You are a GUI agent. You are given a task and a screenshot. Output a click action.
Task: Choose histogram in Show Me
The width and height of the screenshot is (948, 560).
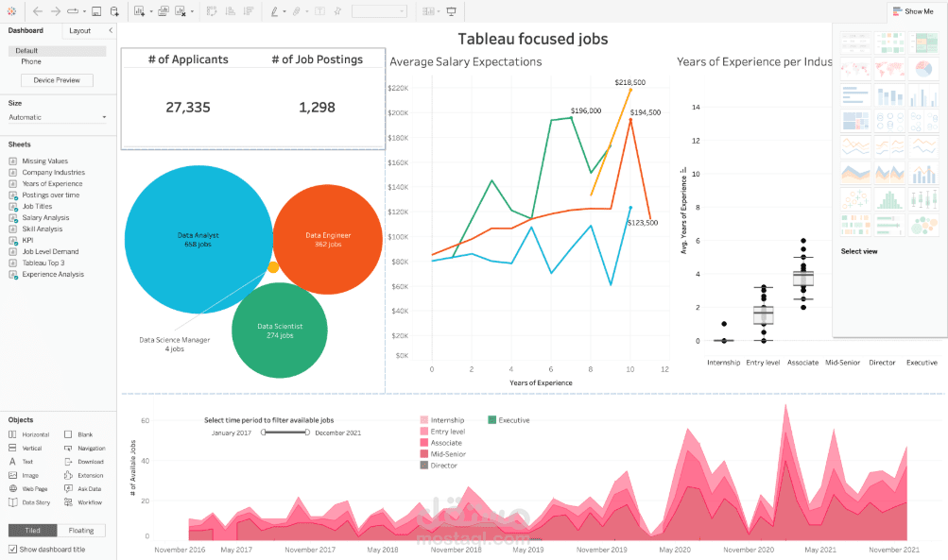[889, 198]
